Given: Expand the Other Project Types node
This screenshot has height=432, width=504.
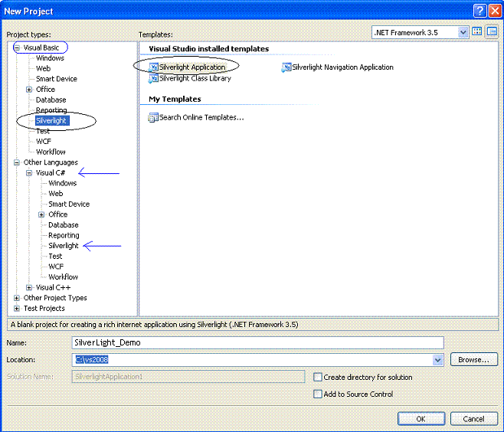Looking at the screenshot, I should pyautogui.click(x=17, y=298).
